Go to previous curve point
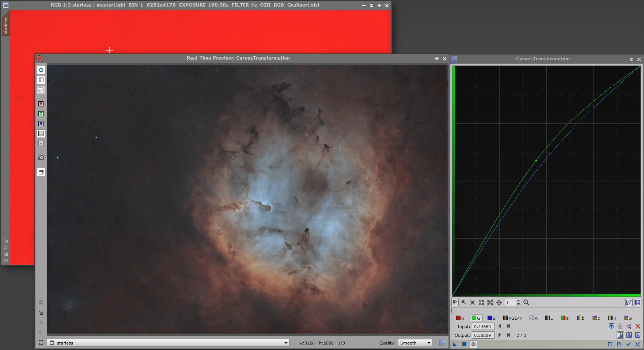Image resolution: width=644 pixels, height=350 pixels. click(x=500, y=326)
